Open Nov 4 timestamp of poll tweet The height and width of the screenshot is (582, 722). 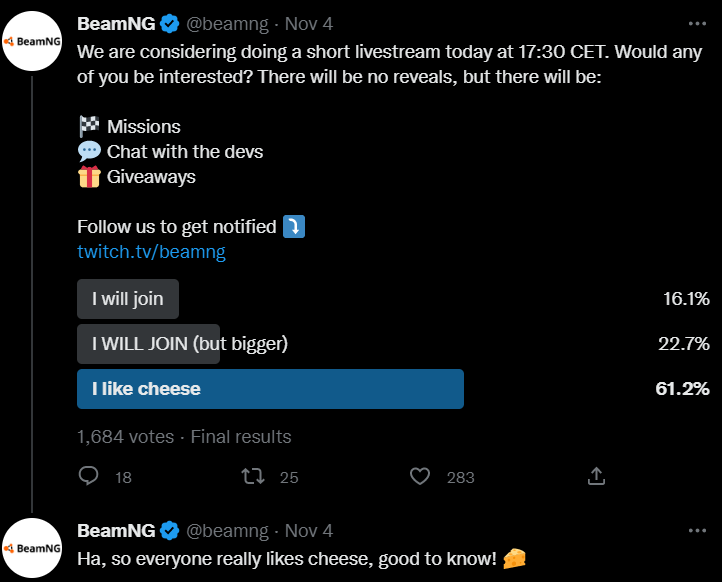tap(309, 24)
